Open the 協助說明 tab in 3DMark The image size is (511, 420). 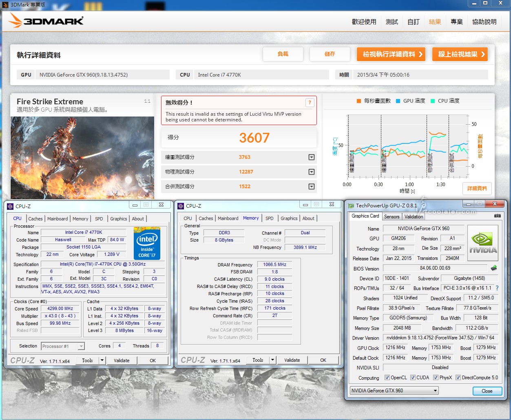(484, 22)
